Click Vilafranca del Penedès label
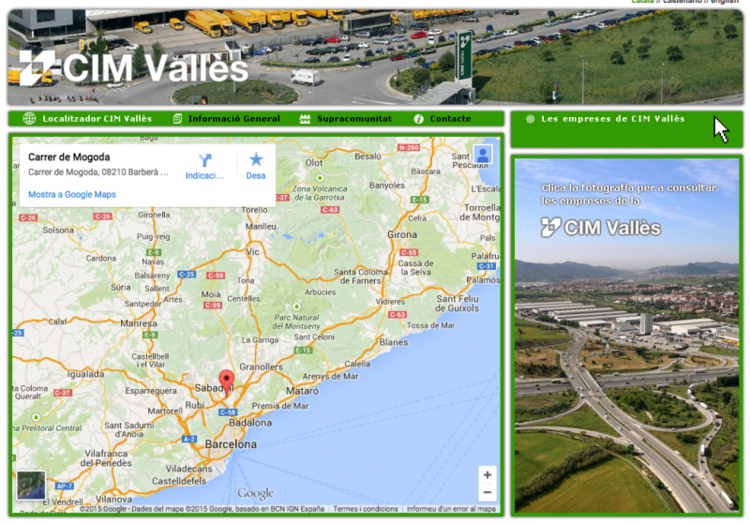This screenshot has height=523, width=750. coord(106,458)
